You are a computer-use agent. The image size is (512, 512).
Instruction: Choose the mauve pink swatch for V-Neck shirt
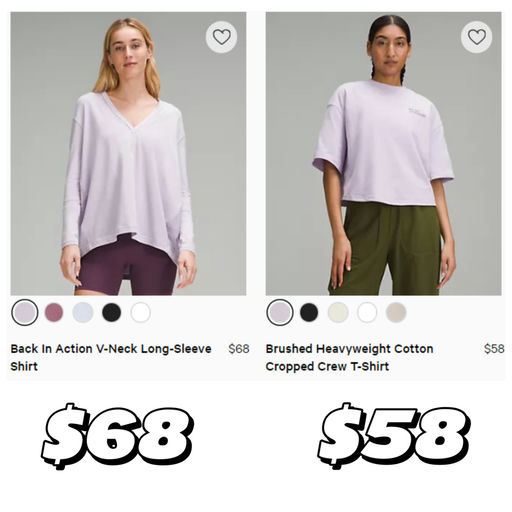pyautogui.click(x=54, y=312)
